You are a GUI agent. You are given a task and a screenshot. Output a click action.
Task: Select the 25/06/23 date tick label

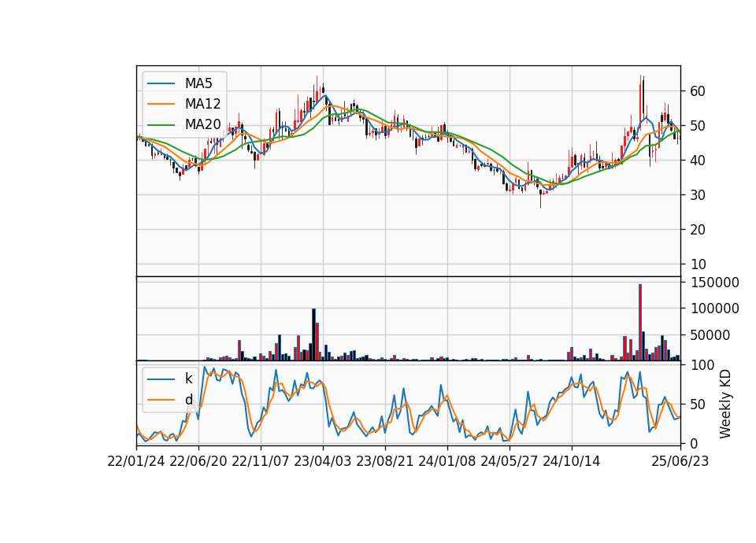point(680,461)
